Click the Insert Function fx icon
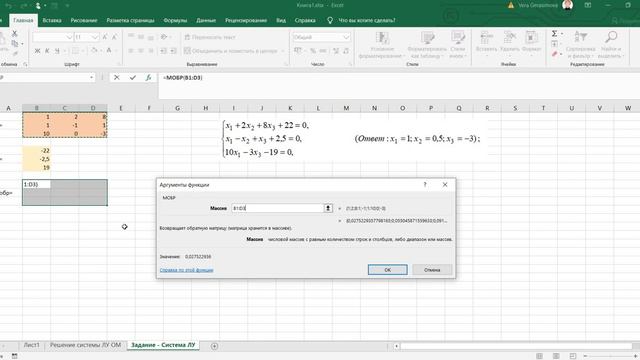The height and width of the screenshot is (360, 640). 148,78
